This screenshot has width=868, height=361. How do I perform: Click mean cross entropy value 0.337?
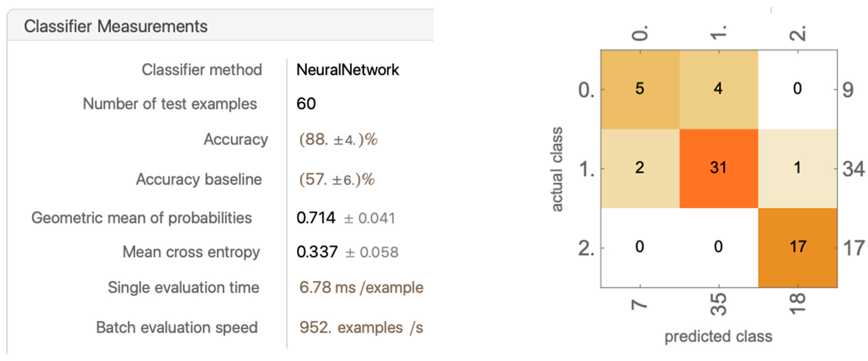coord(317,252)
